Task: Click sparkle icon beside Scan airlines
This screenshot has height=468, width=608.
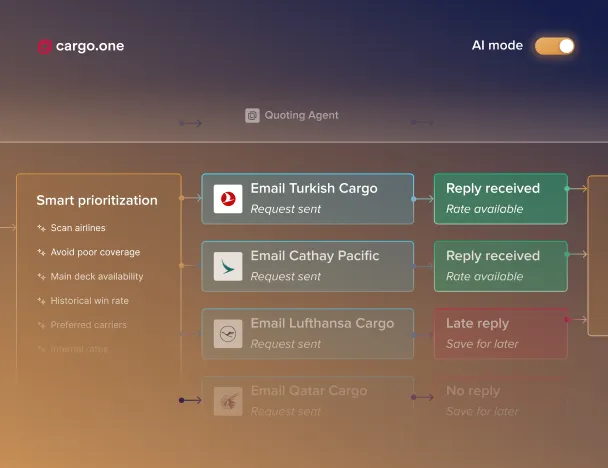Action: [41, 228]
